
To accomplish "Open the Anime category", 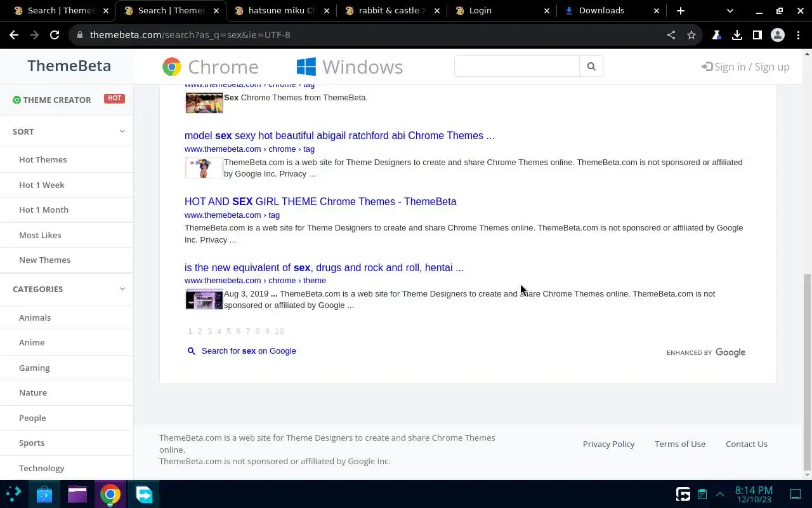I will (32, 342).
